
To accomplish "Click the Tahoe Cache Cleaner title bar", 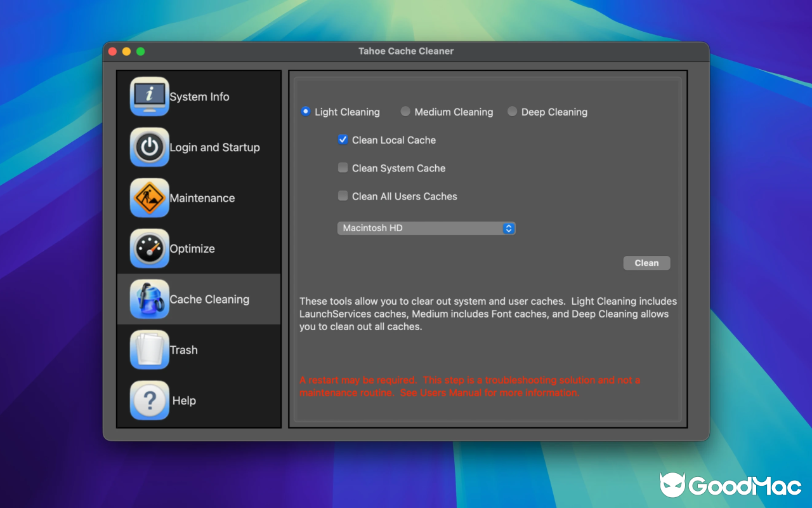I will [406, 51].
